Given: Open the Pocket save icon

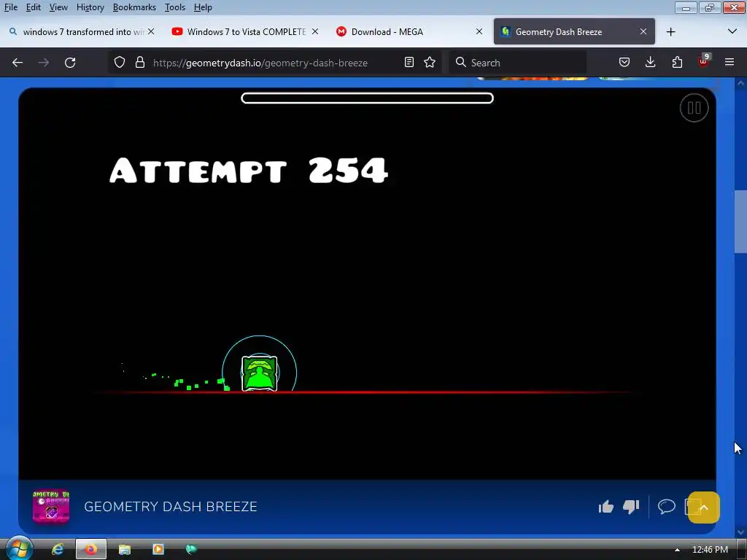Looking at the screenshot, I should pos(624,63).
